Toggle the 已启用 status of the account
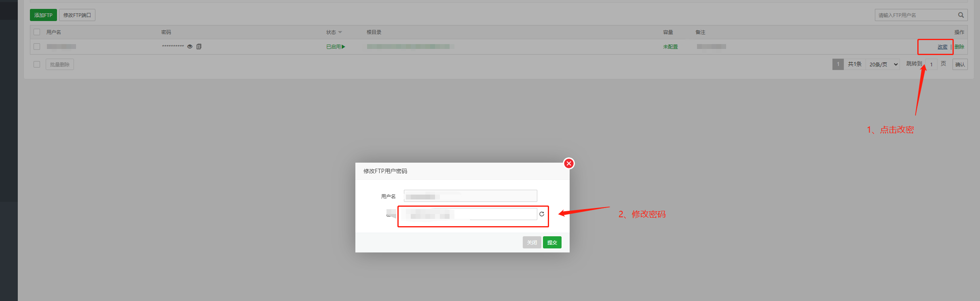The height and width of the screenshot is (301, 980). coord(336,47)
